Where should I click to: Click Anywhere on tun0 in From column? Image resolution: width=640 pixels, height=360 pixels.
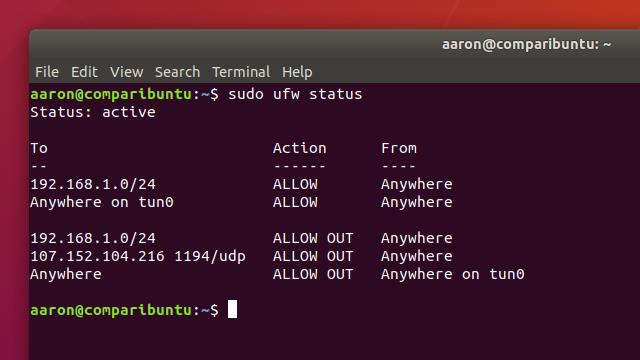click(x=453, y=274)
